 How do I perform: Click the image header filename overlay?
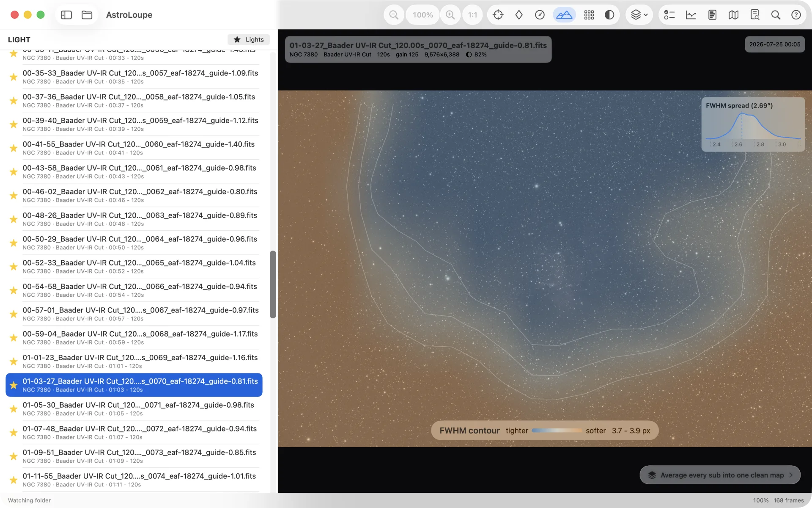[x=418, y=45]
